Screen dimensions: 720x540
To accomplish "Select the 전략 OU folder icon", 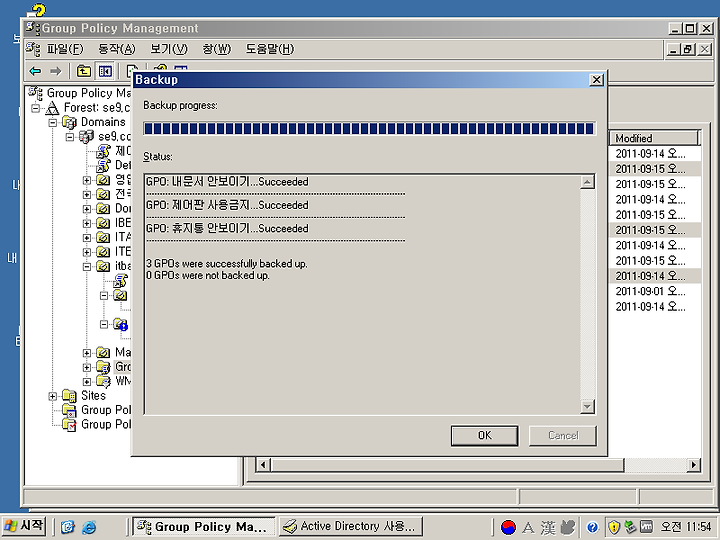I will click(x=103, y=194).
